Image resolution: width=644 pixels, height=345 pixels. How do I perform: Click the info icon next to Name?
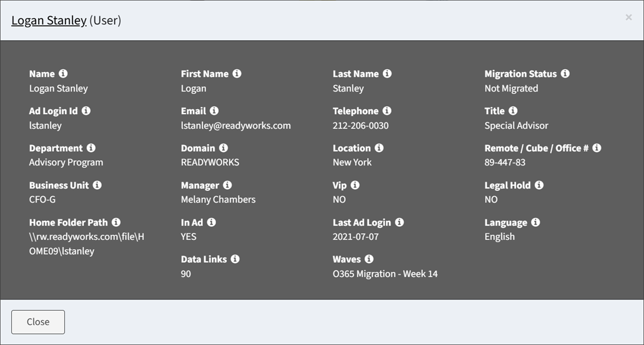click(x=63, y=74)
